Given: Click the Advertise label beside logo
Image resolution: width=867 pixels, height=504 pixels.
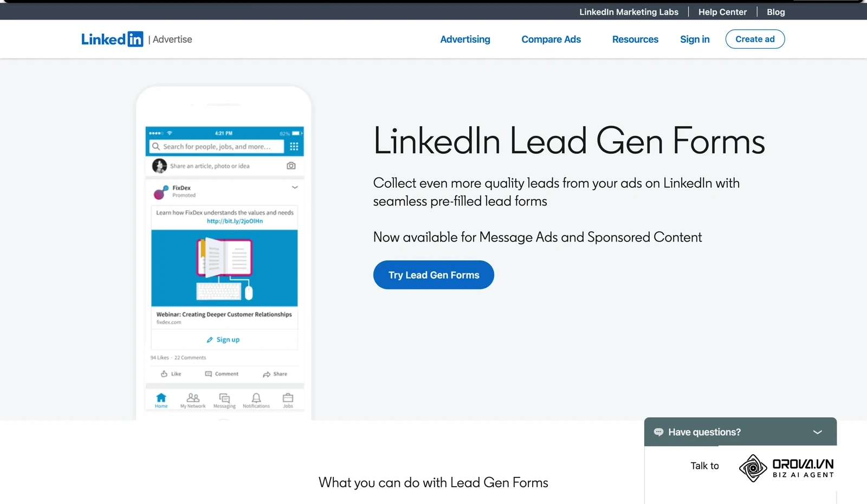Looking at the screenshot, I should [x=172, y=40].
